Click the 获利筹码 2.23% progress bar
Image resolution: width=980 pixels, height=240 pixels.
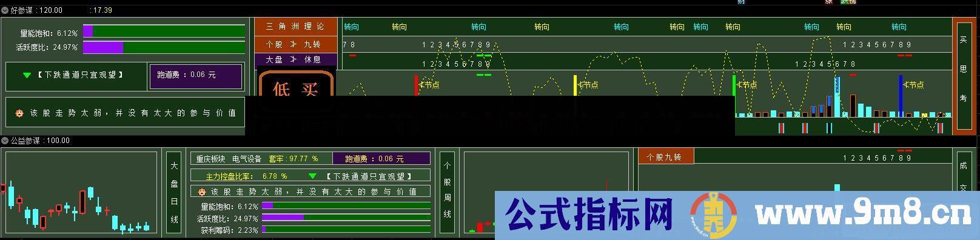[346, 230]
